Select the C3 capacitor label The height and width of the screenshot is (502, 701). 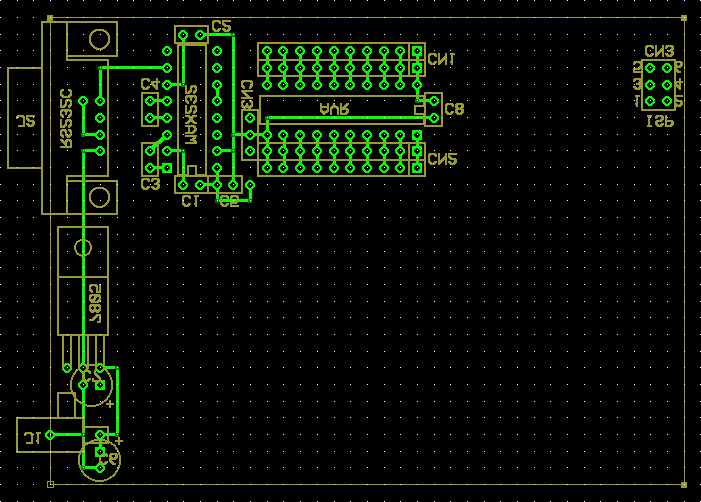click(x=150, y=184)
